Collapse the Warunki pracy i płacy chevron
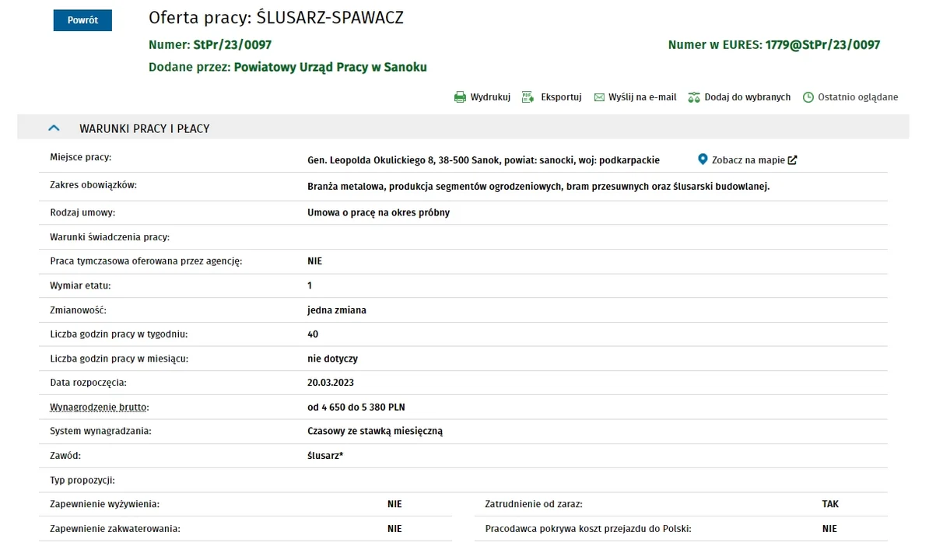Viewport: 929px width, 560px height. (x=54, y=128)
